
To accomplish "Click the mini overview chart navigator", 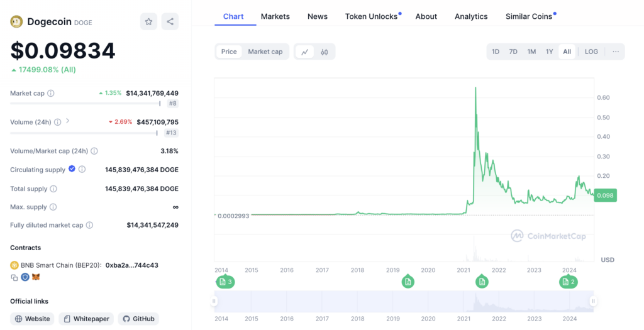I will point(404,301).
